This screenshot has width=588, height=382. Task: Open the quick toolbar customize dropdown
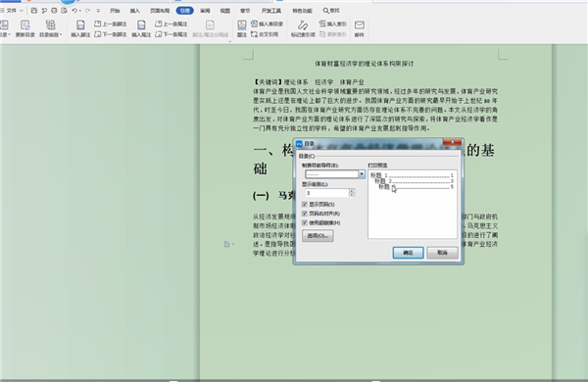(x=98, y=11)
